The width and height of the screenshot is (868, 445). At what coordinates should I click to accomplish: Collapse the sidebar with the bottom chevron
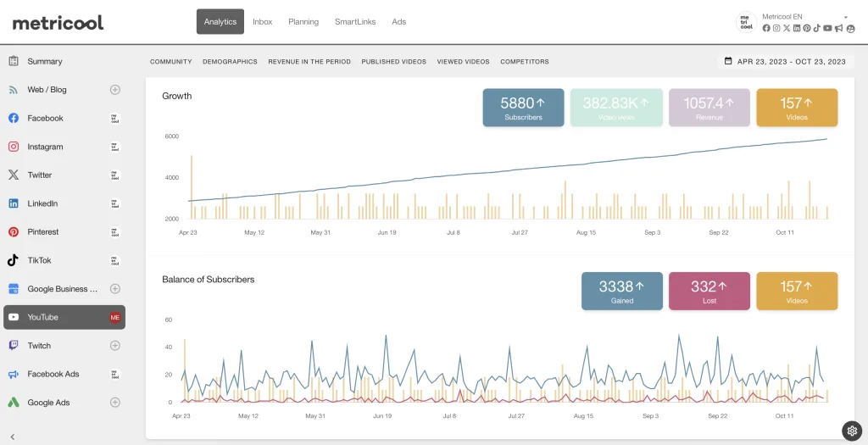point(13,437)
